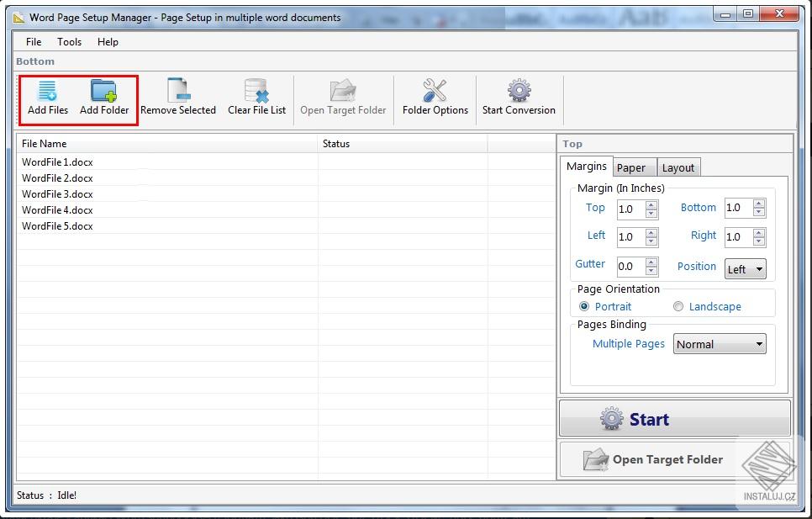This screenshot has width=812, height=519.
Task: Click the large Start button
Action: pos(675,419)
